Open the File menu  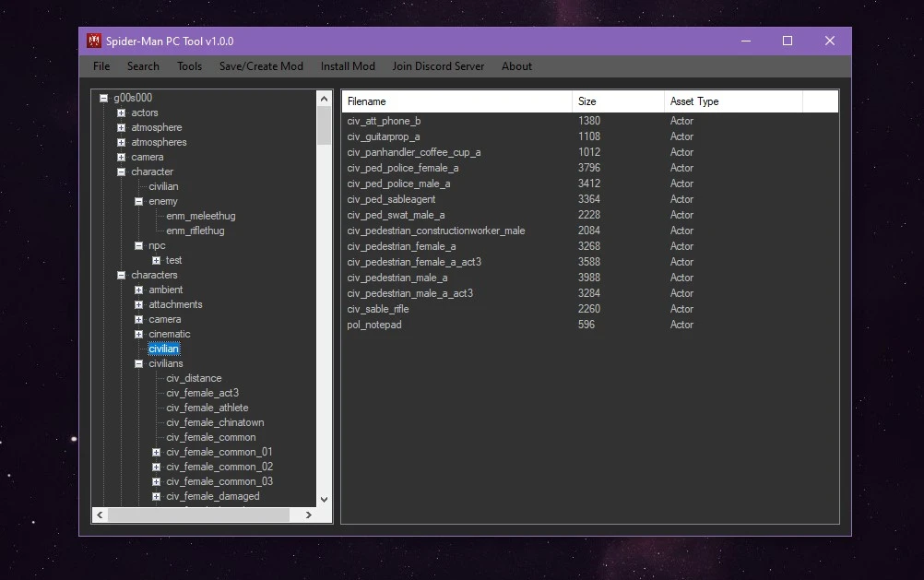pyautogui.click(x=101, y=66)
